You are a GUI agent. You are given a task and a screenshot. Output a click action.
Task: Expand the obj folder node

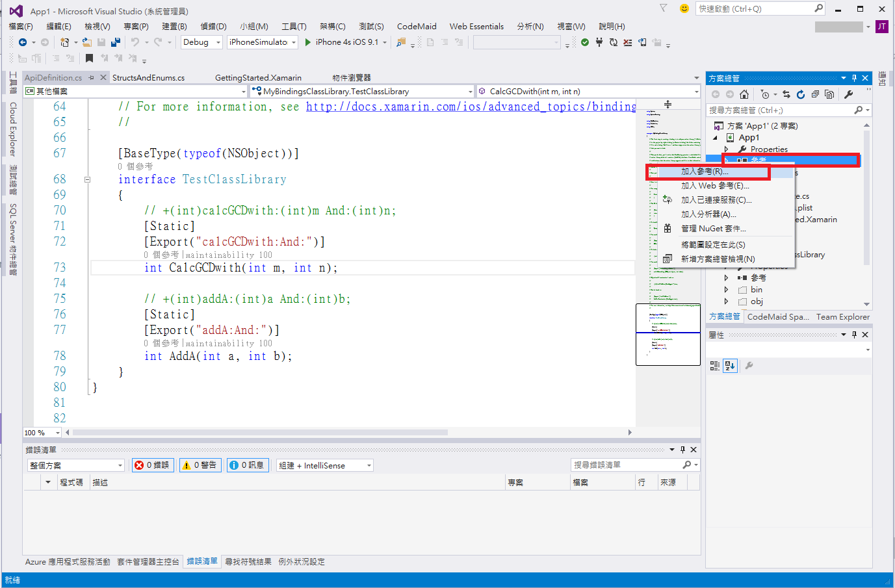tap(727, 301)
